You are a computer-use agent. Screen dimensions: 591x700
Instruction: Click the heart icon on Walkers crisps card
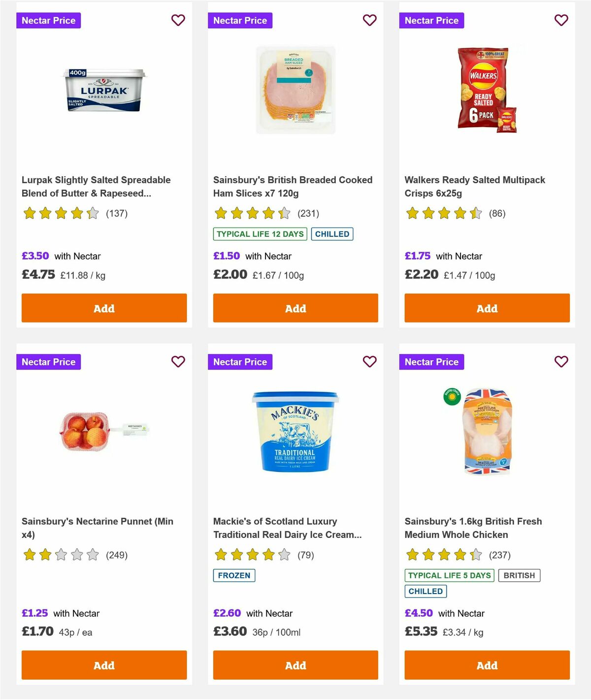[561, 20]
